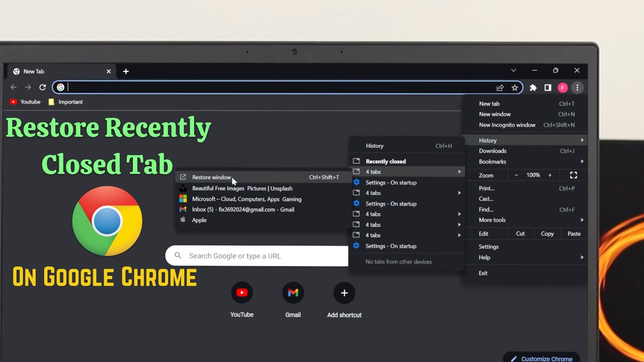Open a new tab with plus button
644x362 pixels.
point(126,71)
